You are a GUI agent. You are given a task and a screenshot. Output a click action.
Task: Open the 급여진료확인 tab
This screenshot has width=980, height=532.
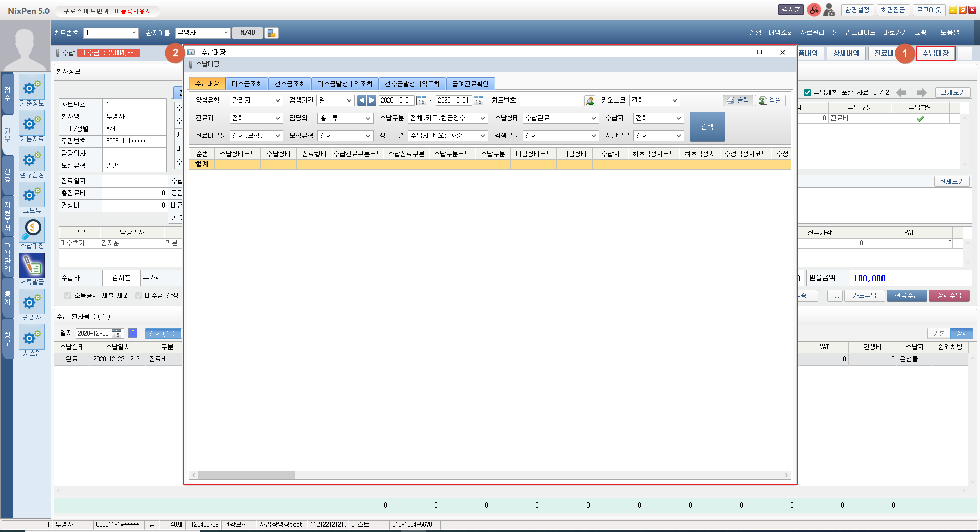coord(470,84)
